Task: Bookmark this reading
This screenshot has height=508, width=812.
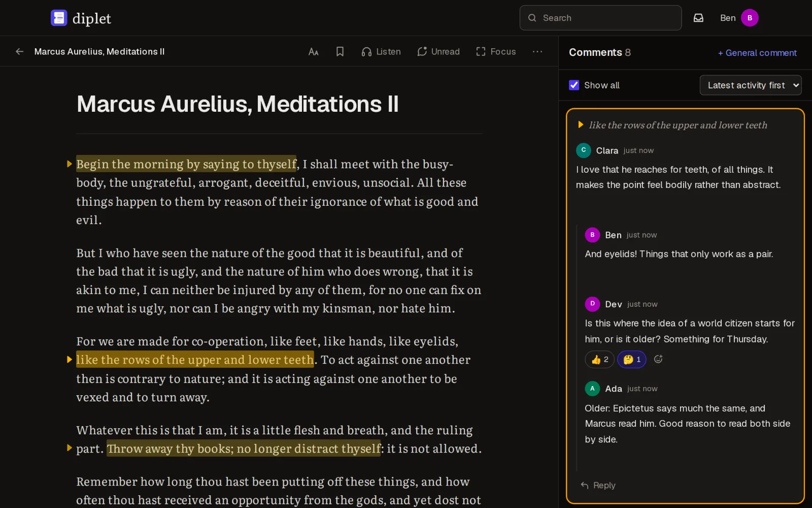Action: pyautogui.click(x=340, y=51)
